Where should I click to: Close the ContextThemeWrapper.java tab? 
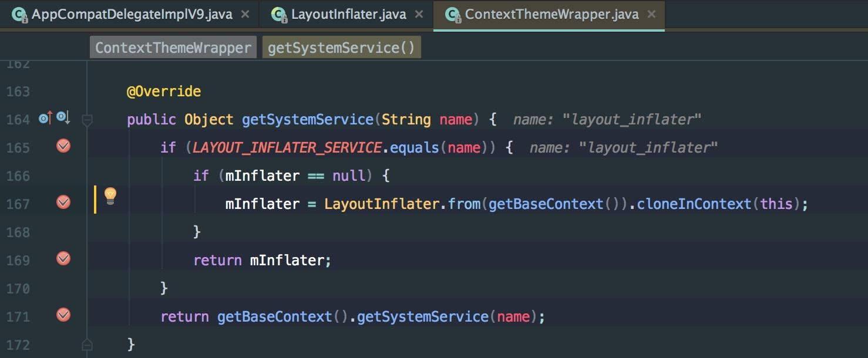coord(651,14)
